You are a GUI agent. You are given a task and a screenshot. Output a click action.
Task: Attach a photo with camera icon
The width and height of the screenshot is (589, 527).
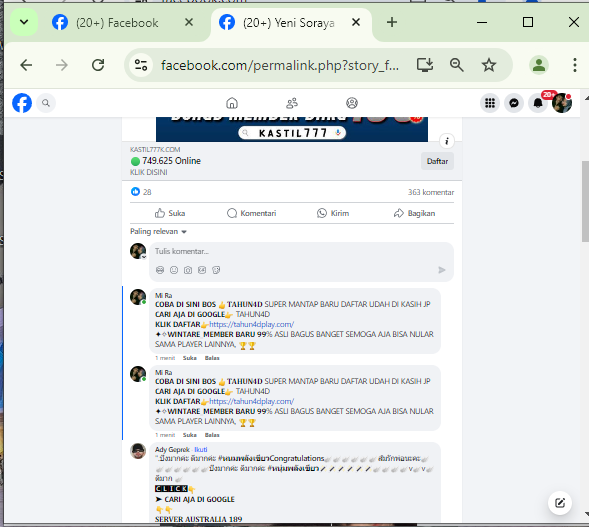click(x=188, y=270)
